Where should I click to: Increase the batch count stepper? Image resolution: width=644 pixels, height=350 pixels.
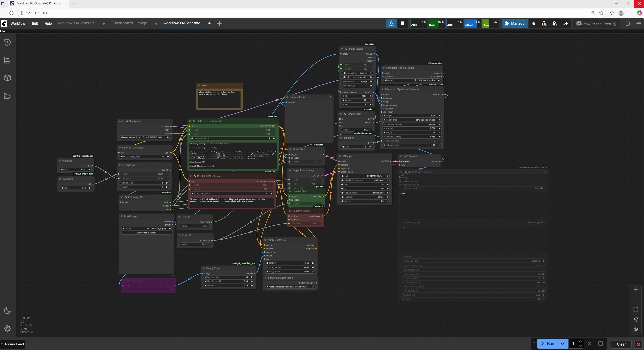[x=580, y=342]
